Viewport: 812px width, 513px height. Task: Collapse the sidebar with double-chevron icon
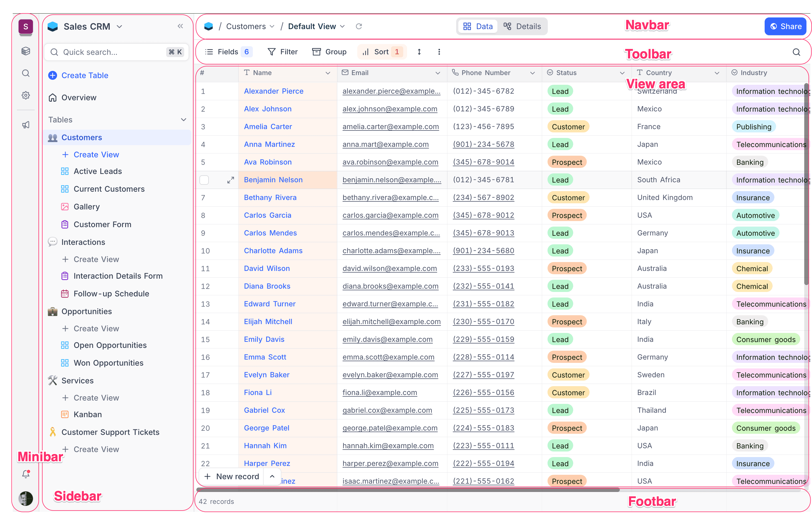click(x=180, y=26)
